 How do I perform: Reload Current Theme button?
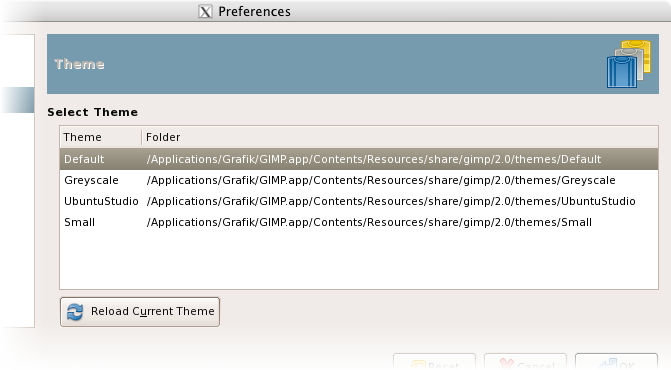[140, 312]
